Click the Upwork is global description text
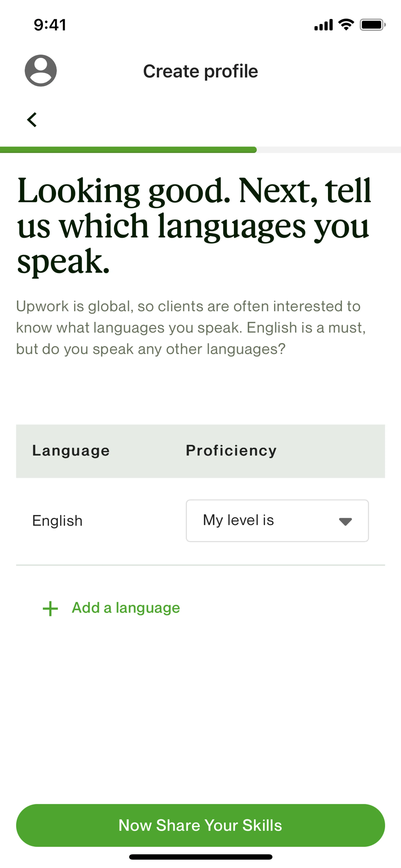The image size is (401, 868). (191, 328)
